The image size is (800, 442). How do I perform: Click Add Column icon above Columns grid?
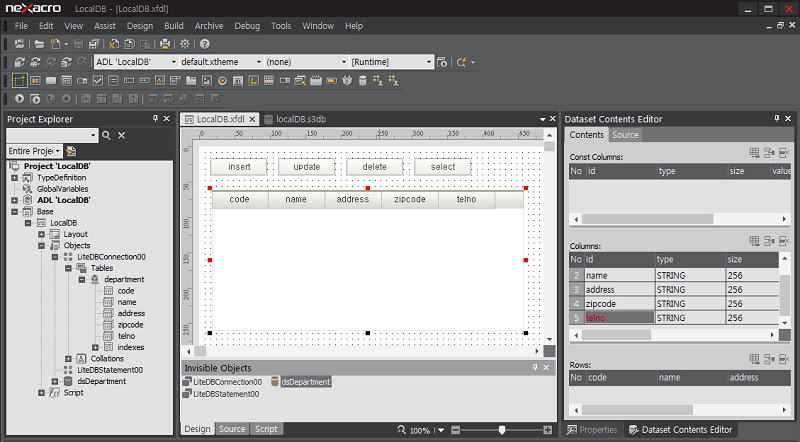coord(754,241)
